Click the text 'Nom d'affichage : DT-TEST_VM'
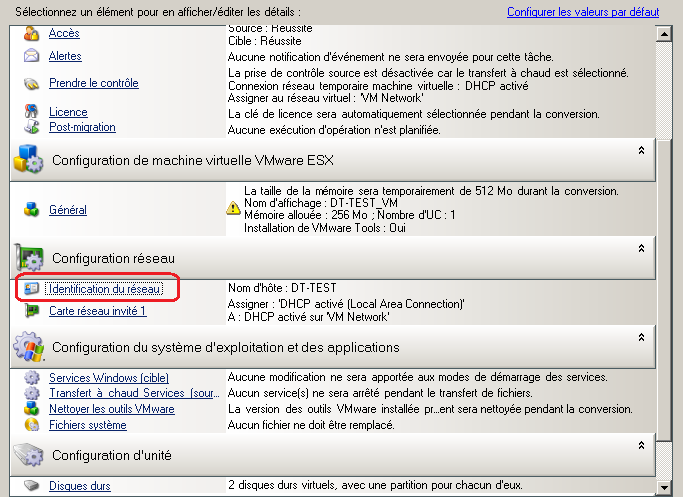The image size is (683, 497). click(x=321, y=203)
